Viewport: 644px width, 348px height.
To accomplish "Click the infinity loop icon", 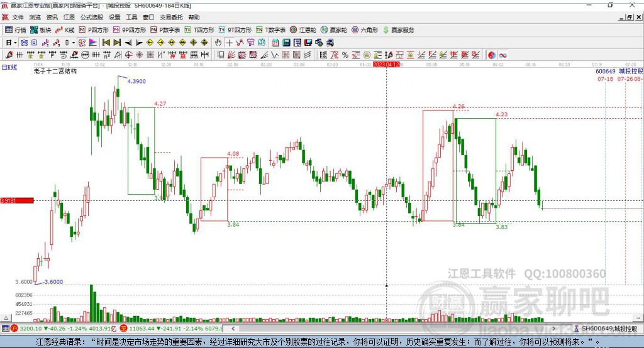I will pos(502,55).
